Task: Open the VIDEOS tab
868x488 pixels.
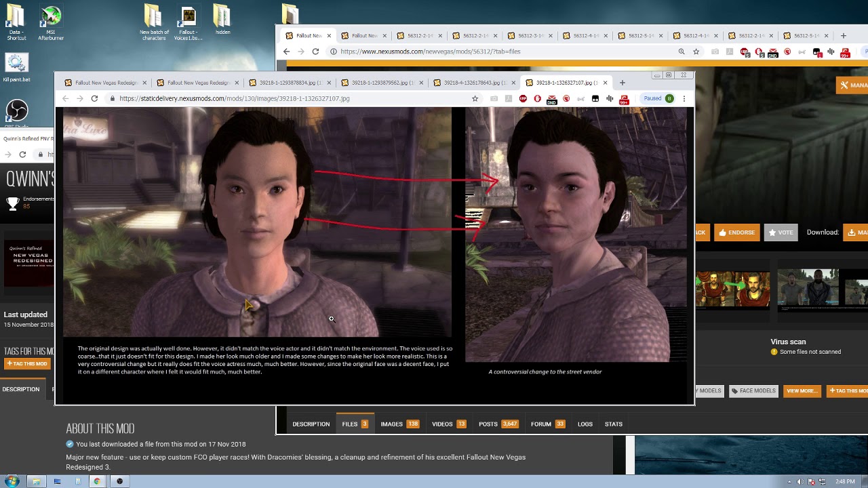Action: click(x=449, y=424)
